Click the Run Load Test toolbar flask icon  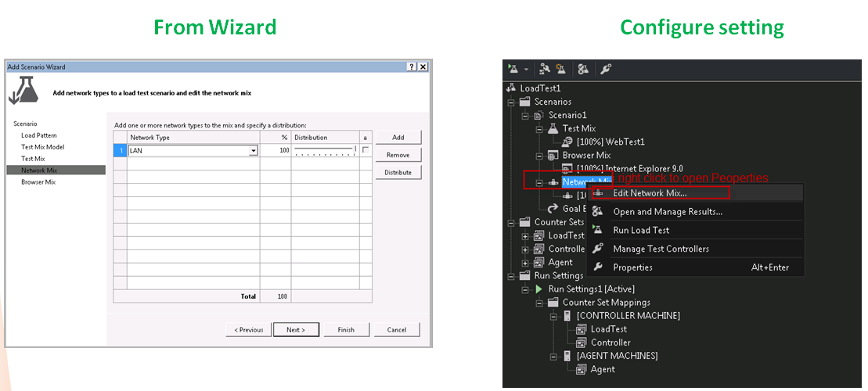pyautogui.click(x=513, y=69)
